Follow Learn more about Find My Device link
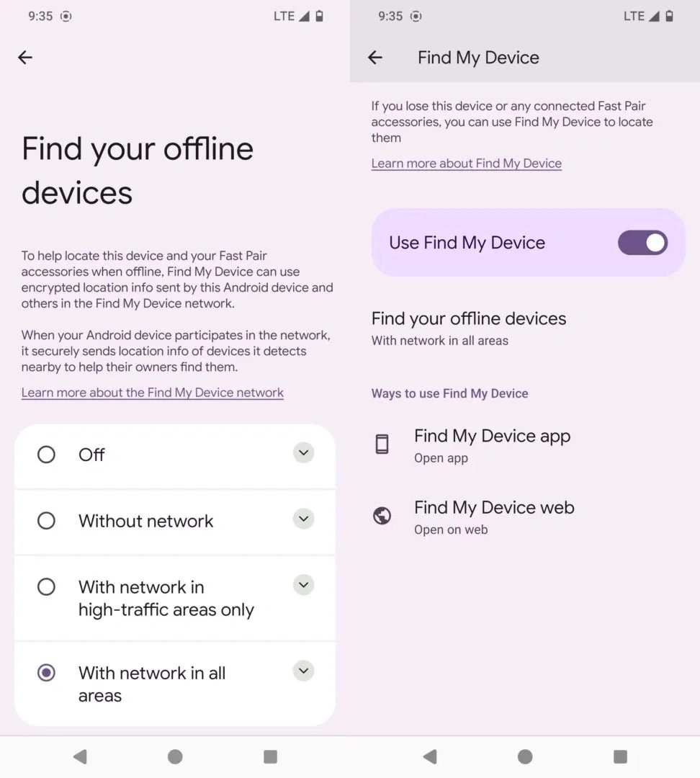The image size is (700, 778). pos(467,164)
